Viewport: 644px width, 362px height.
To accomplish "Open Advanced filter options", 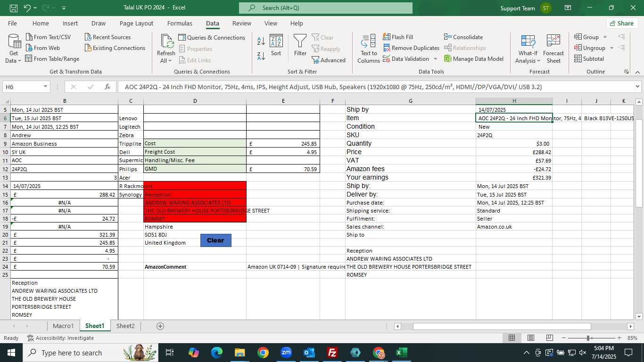I will coord(329,60).
